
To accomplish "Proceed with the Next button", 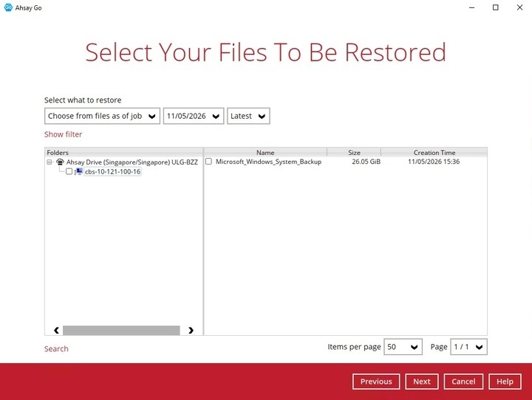I will tap(422, 382).
